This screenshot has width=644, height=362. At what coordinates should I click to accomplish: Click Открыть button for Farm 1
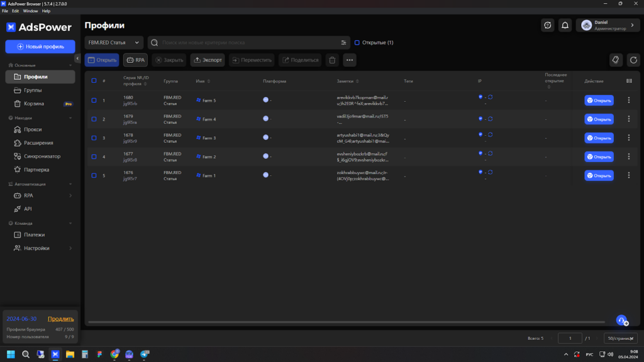(x=599, y=175)
